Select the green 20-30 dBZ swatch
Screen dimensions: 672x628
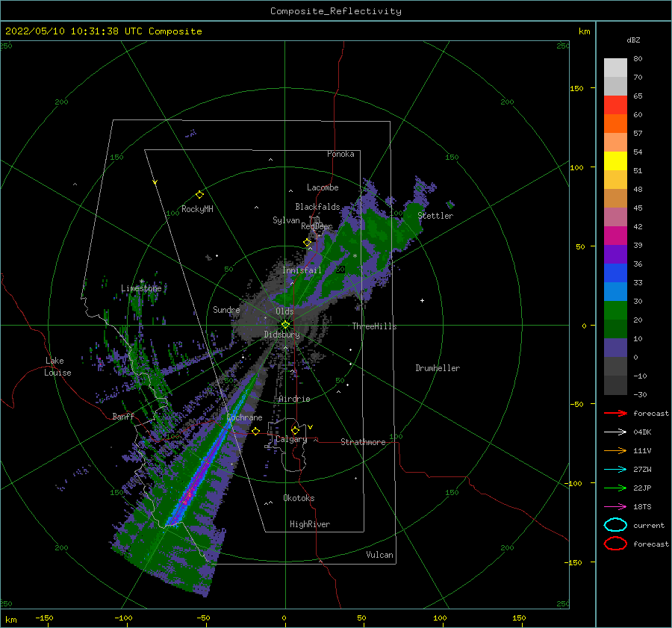615,311
